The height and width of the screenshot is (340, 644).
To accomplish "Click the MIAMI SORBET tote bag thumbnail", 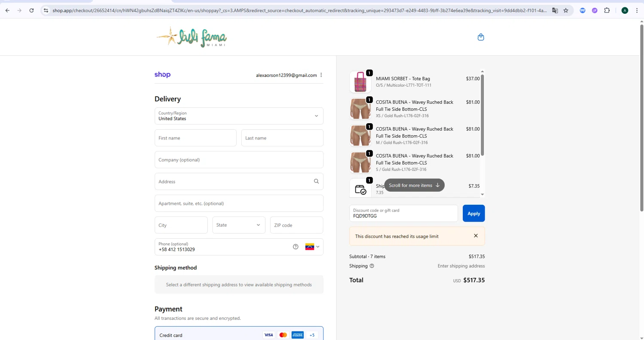I will 360,82.
